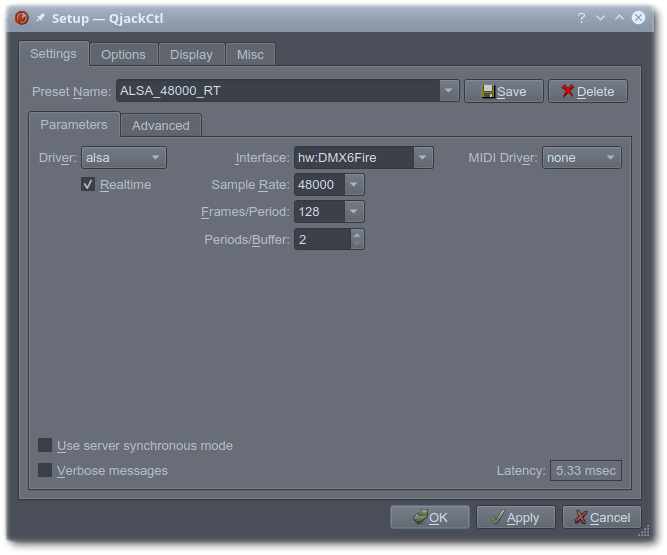The height and width of the screenshot is (555, 667).
Task: Click the red X icon on Delete
Action: pos(567,91)
